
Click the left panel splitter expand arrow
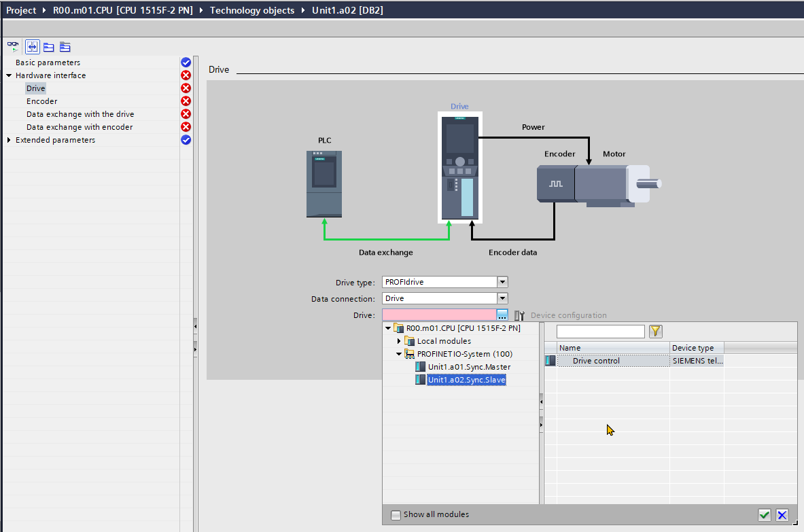click(x=195, y=349)
